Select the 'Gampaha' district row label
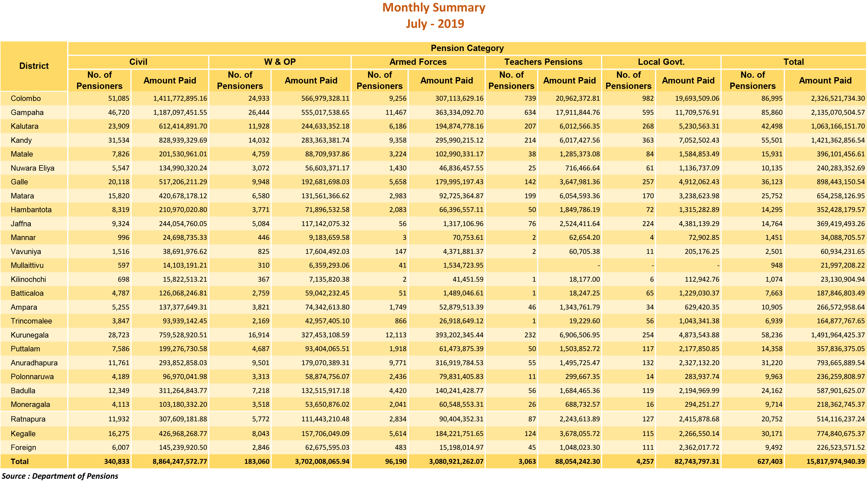The width and height of the screenshot is (868, 483). click(x=27, y=113)
